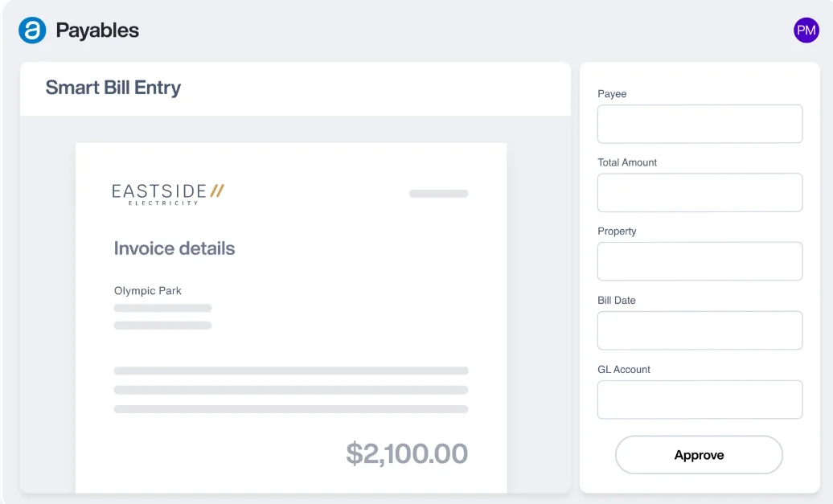Click the Payee form label
833x504 pixels.
612,94
